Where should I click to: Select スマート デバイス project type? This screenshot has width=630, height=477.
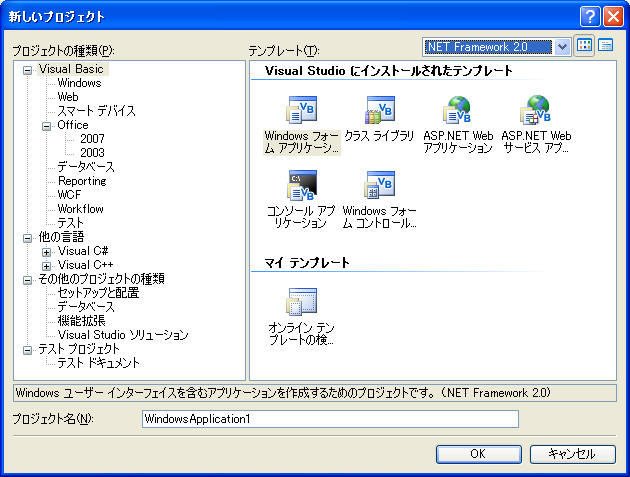96,111
